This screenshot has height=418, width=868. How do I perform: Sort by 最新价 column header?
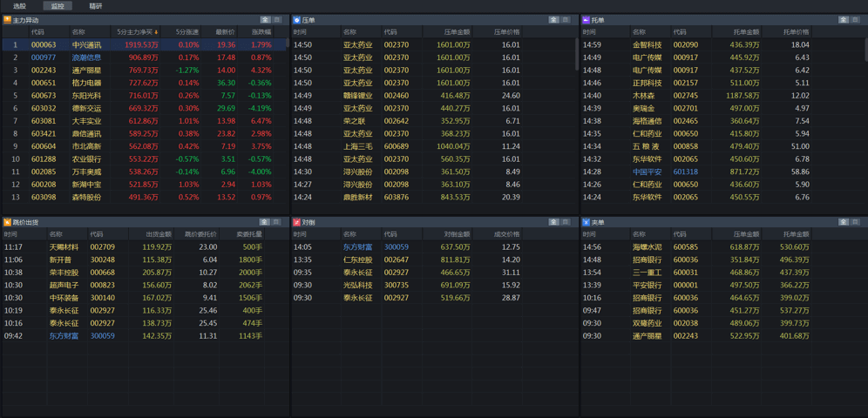(220, 32)
